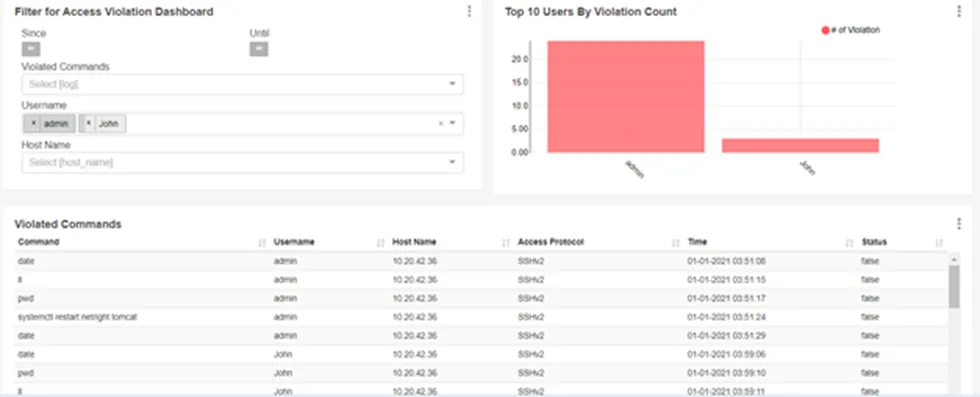Image resolution: width=980 pixels, height=397 pixels.
Task: Click the Time column header text
Action: 697,242
